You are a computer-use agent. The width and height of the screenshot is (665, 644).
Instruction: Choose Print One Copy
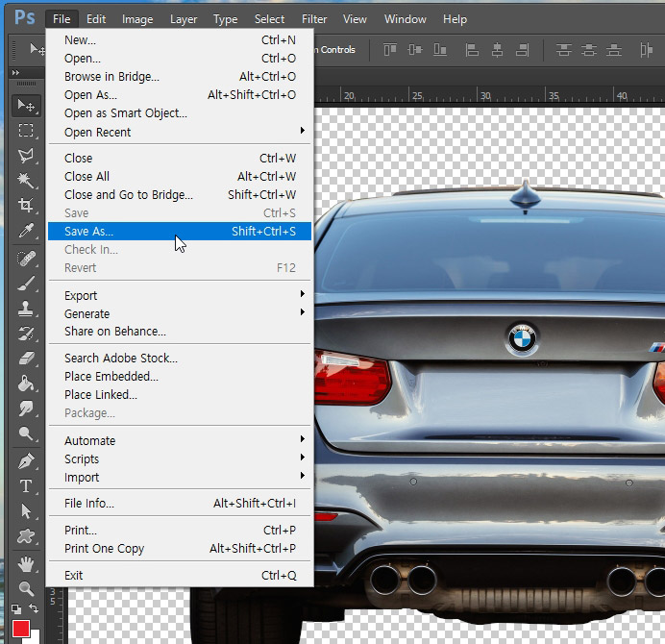180,549
